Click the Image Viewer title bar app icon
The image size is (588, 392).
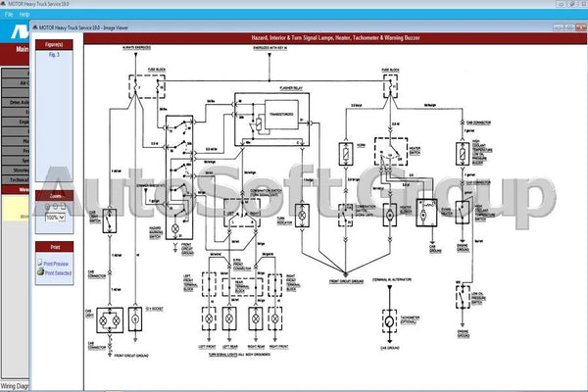click(x=36, y=29)
